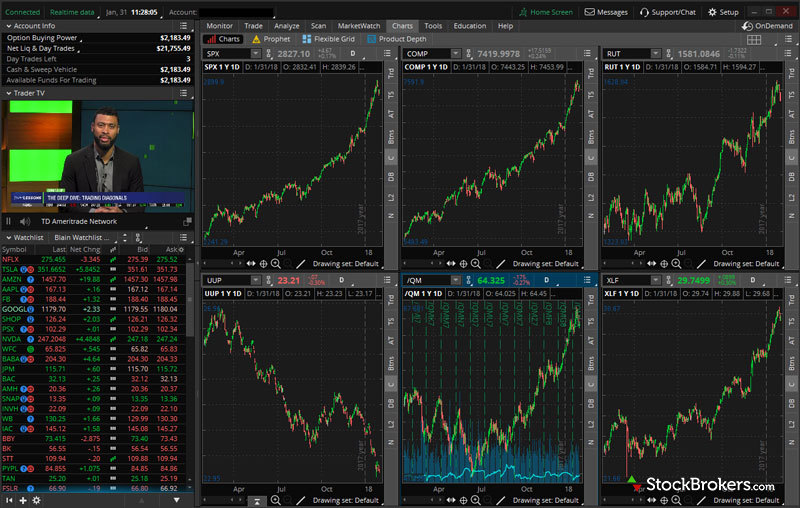The width and height of the screenshot is (800, 508).
Task: Open the Home Screen
Action: click(x=546, y=12)
